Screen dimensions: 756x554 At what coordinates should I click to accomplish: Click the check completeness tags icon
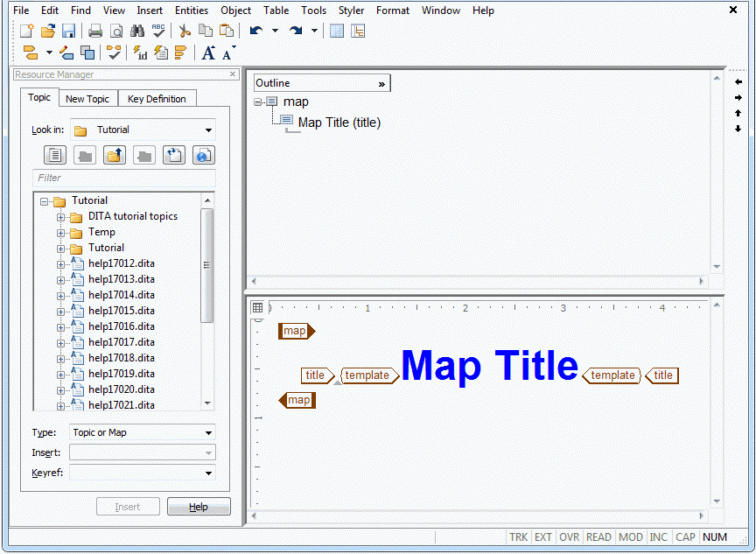click(x=114, y=53)
